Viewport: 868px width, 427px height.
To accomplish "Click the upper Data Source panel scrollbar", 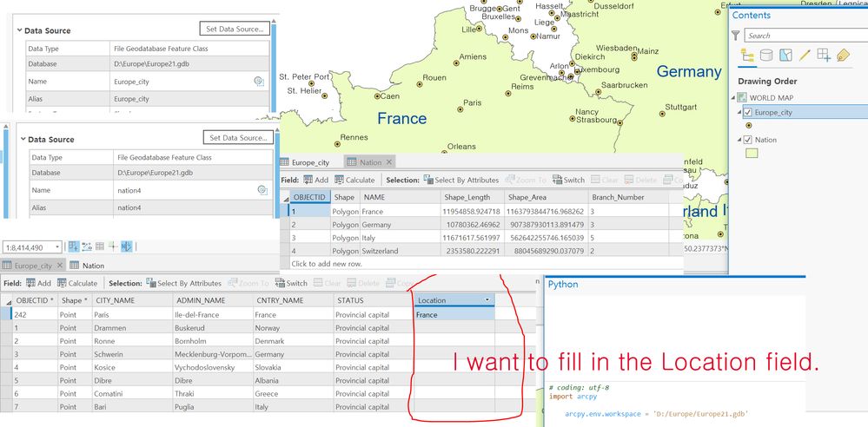I will coord(274,66).
